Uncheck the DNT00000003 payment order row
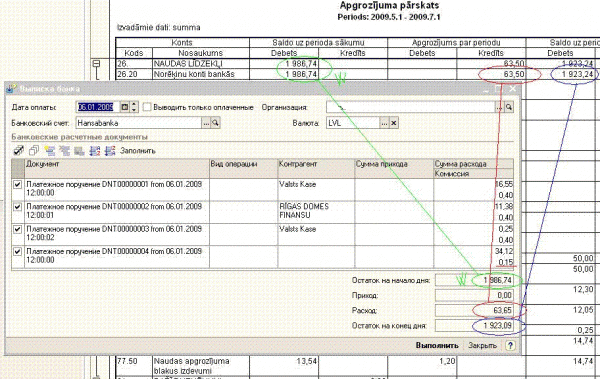 (17, 229)
